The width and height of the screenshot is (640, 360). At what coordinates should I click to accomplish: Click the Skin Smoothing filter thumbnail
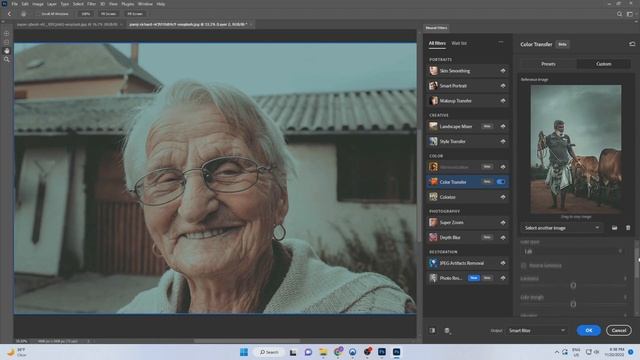[x=433, y=71]
